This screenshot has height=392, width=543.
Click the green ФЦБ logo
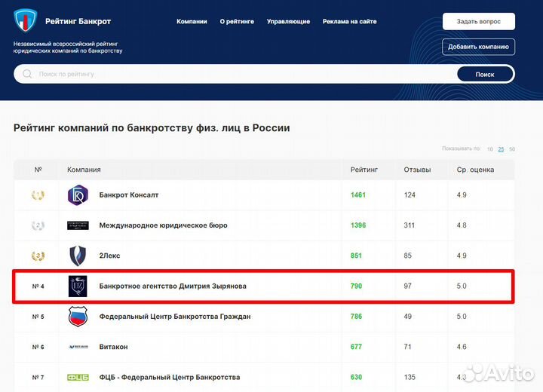78,377
